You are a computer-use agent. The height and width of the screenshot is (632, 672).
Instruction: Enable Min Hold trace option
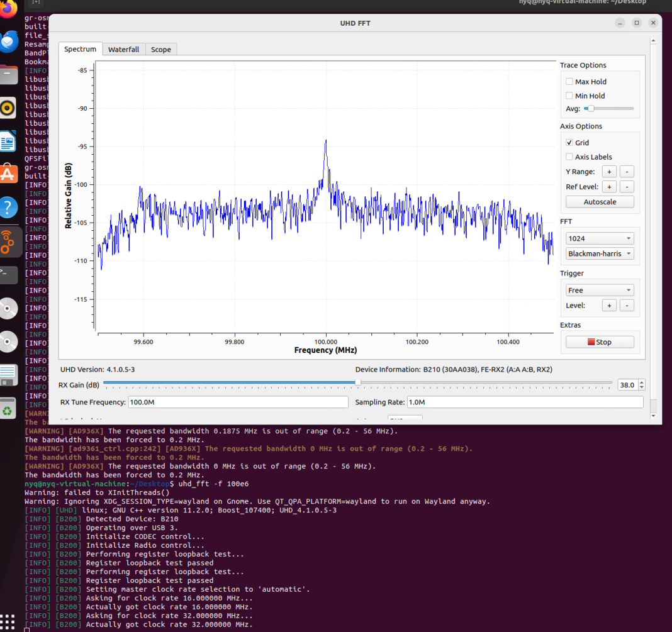(x=569, y=96)
